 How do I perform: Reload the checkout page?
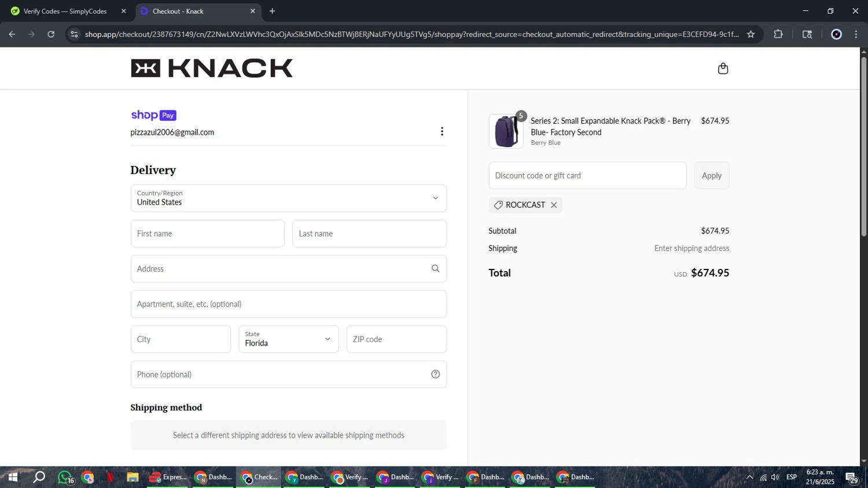click(51, 34)
